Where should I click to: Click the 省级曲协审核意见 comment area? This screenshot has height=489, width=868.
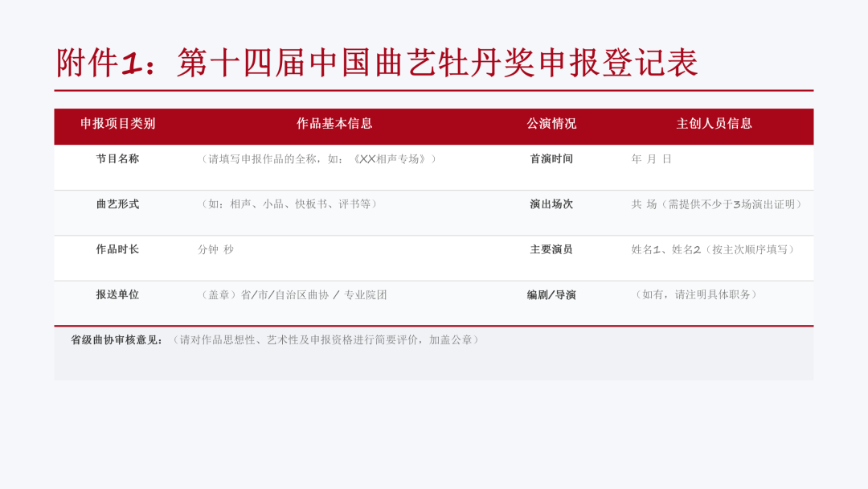point(434,353)
